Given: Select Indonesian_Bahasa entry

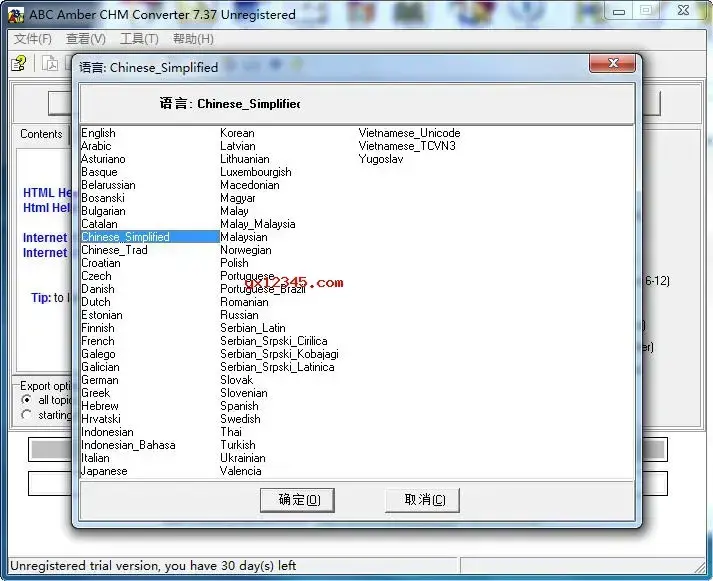Looking at the screenshot, I should [x=128, y=445].
